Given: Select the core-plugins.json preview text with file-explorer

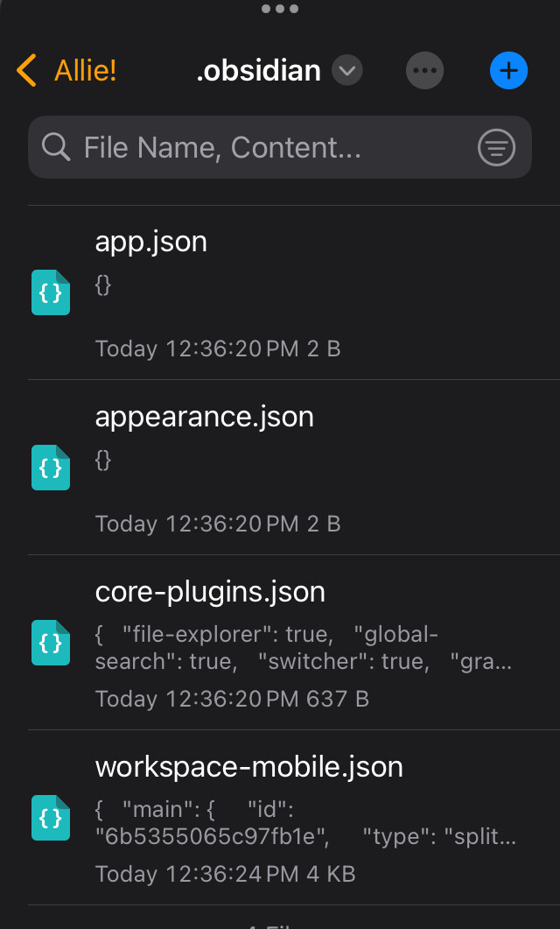Looking at the screenshot, I should click(303, 648).
